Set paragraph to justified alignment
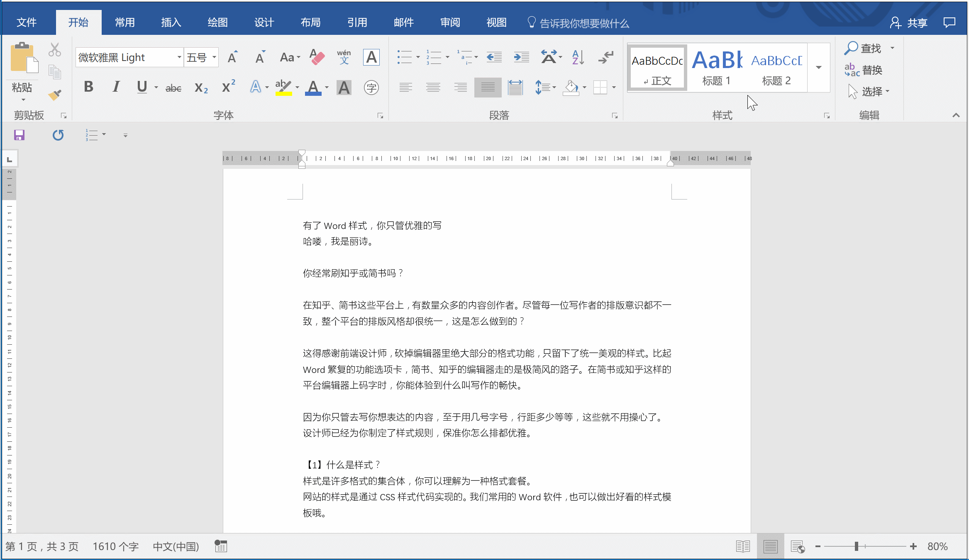This screenshot has height=560, width=969. pyautogui.click(x=488, y=88)
